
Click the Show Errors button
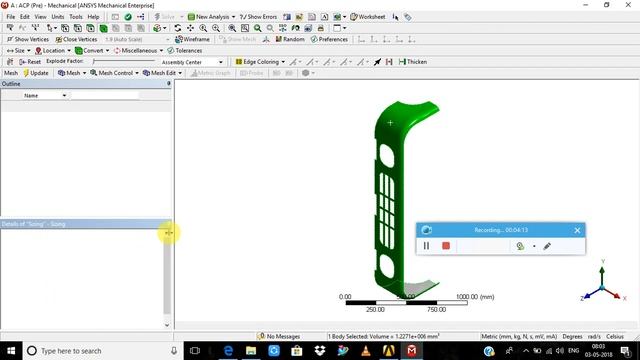258,17
